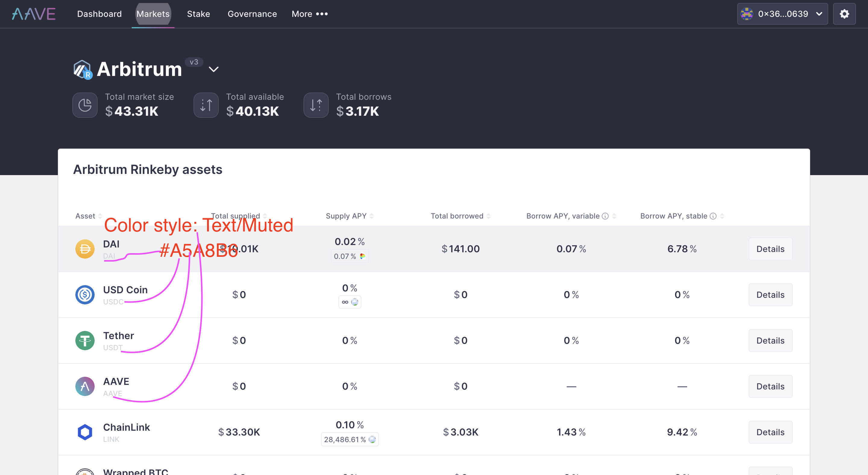
Task: Toggle sorting on the Total supplied column
Action: pos(265,216)
